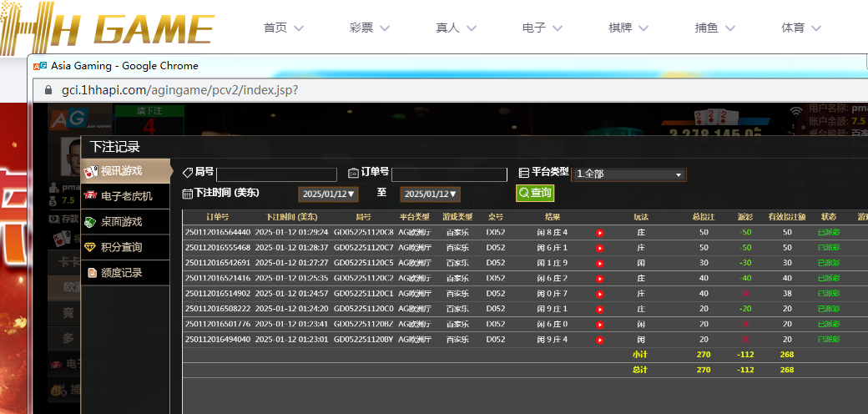Image resolution: width=868 pixels, height=414 pixels.
Task: Switch to the 电子老虎机 tab
Action: point(125,197)
